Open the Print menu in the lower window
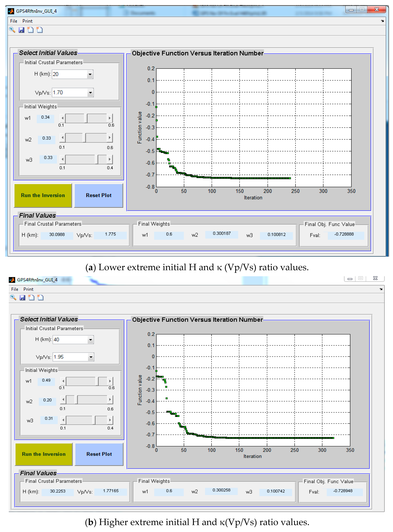 click(28, 289)
